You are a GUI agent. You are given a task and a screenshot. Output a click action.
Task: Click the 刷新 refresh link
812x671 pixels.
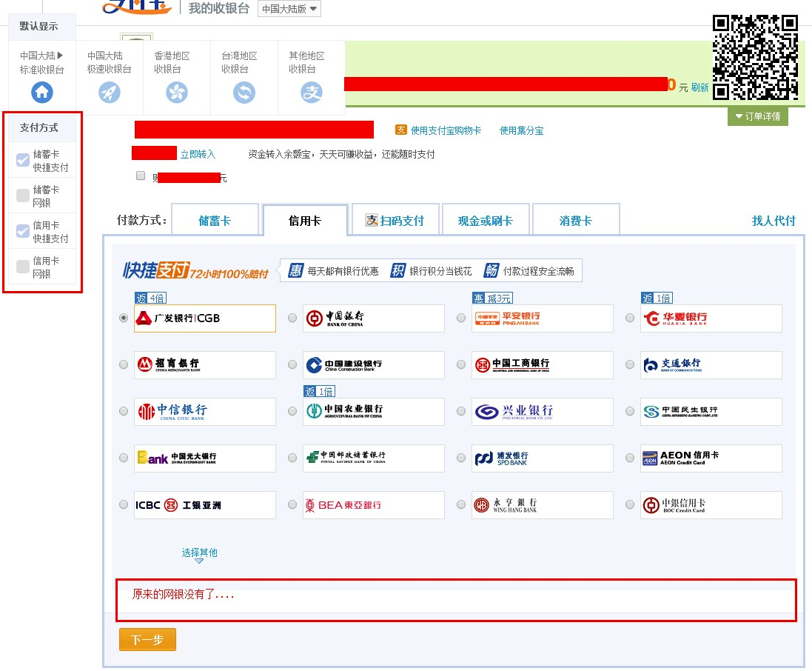coord(699,87)
